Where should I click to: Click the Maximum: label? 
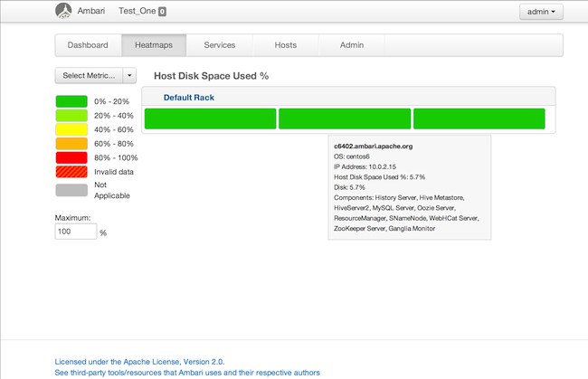[72, 218]
